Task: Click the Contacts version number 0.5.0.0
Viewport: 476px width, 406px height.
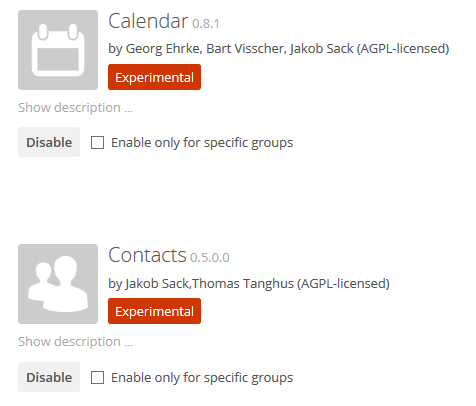Action: click(x=210, y=258)
